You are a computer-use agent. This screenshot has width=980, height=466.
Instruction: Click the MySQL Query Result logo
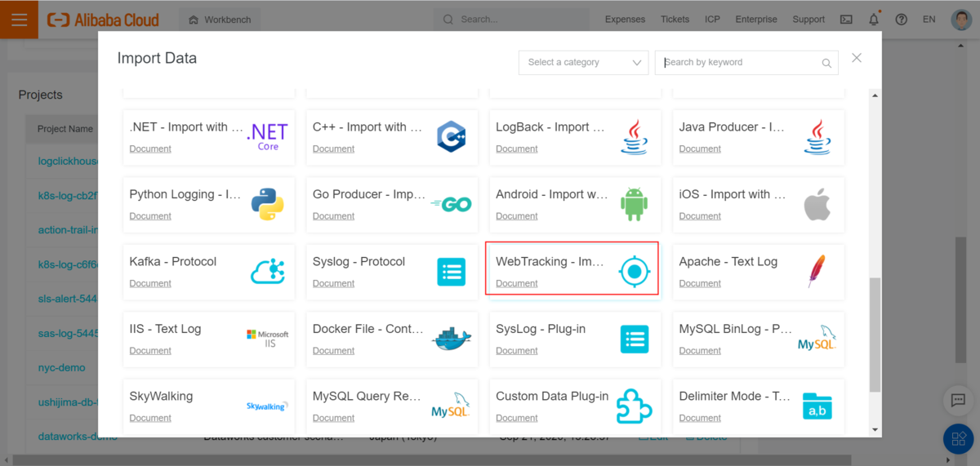tap(451, 406)
